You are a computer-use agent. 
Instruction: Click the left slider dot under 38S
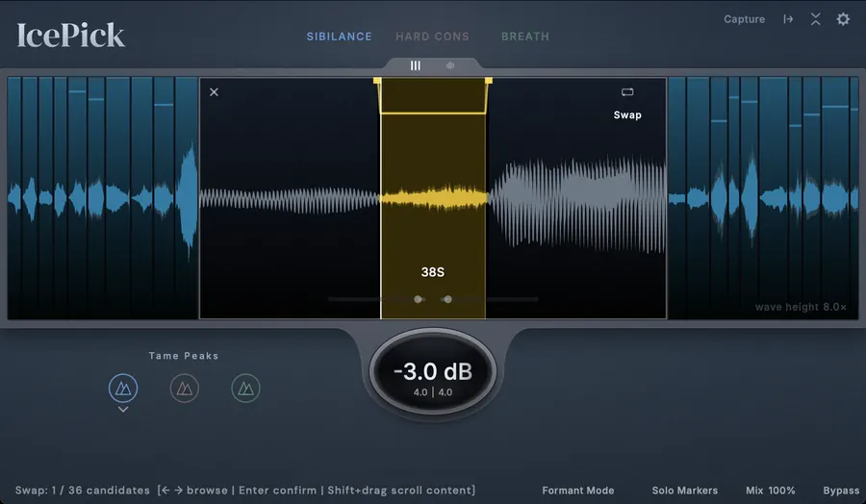(419, 299)
